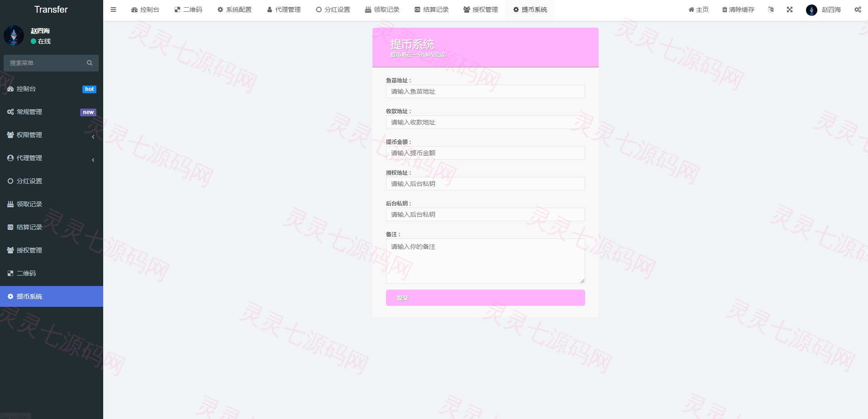Click the pink 提交 submit button
This screenshot has height=419, width=868.
pos(485,298)
